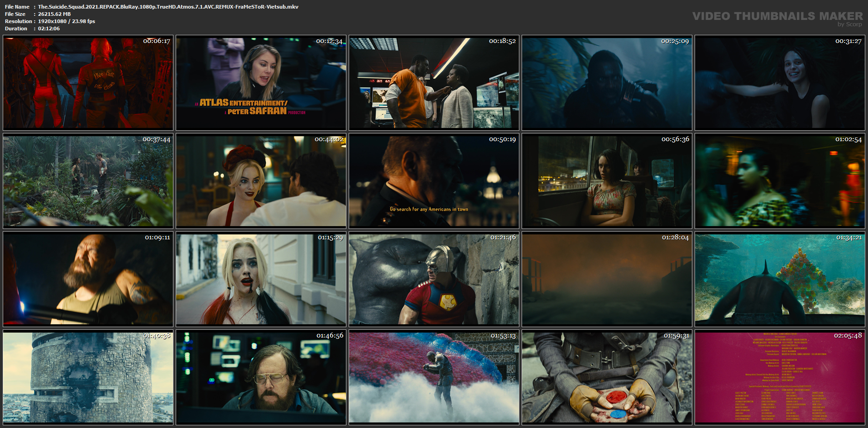
Task: Choose the thumbnail at 01:02:54
Action: (x=780, y=181)
